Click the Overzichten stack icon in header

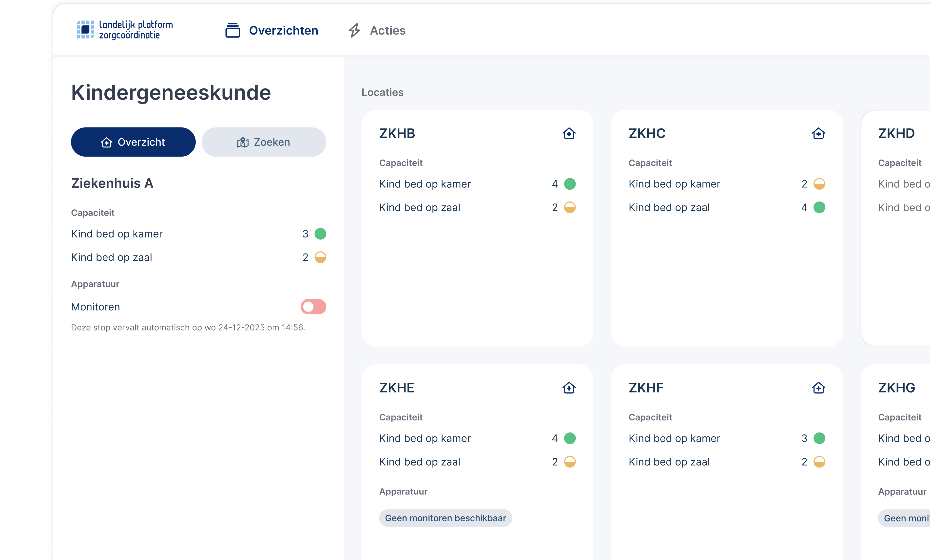[232, 31]
